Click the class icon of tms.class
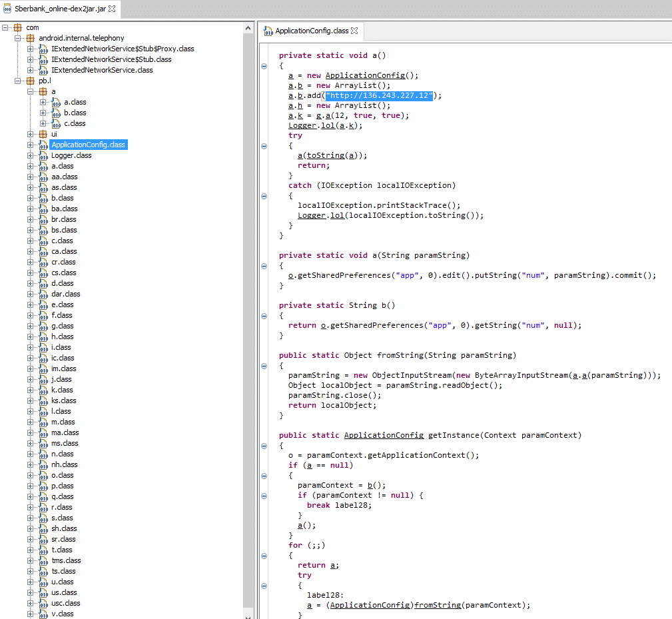This screenshot has height=619, width=672. tap(43, 561)
